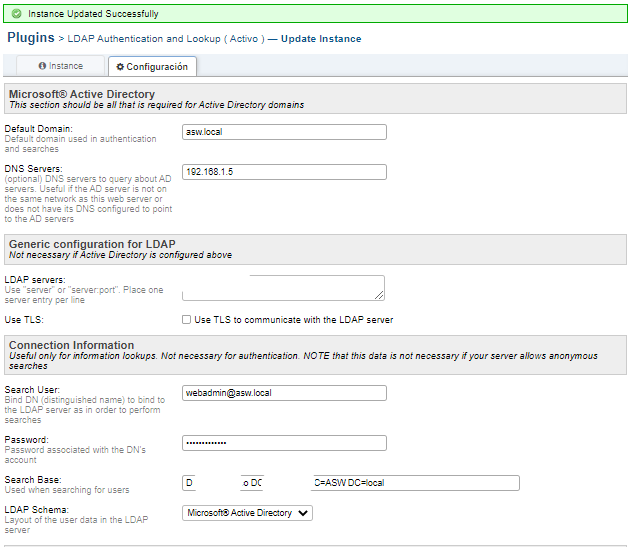The width and height of the screenshot is (633, 547).
Task: Click the green success checkmark icon
Action: (x=15, y=14)
